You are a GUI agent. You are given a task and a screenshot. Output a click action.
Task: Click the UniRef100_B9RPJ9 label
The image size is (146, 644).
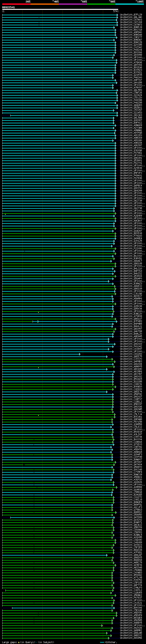[x=131, y=27]
